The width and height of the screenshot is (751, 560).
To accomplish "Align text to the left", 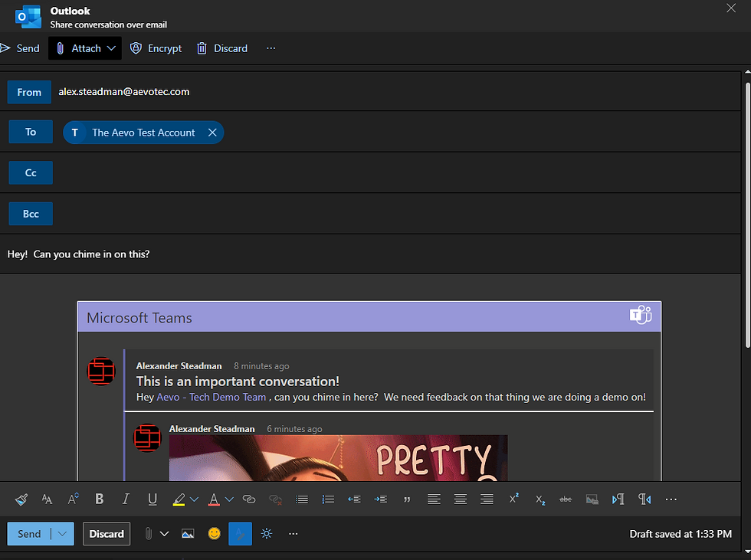I will (x=434, y=499).
